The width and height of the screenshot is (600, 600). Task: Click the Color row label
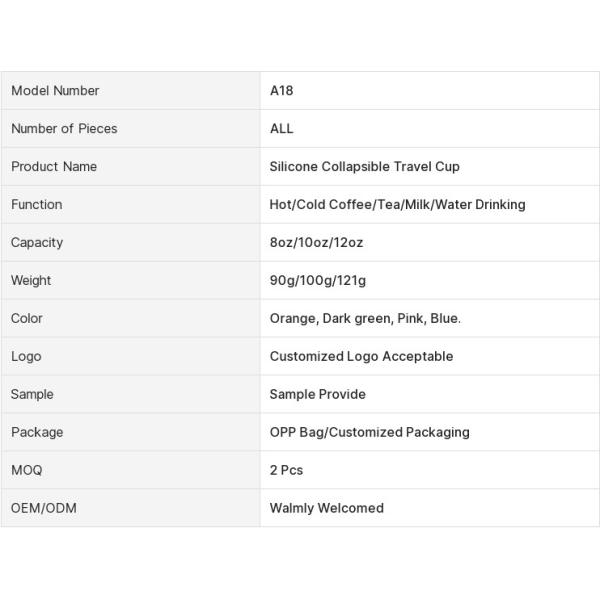[27, 319]
